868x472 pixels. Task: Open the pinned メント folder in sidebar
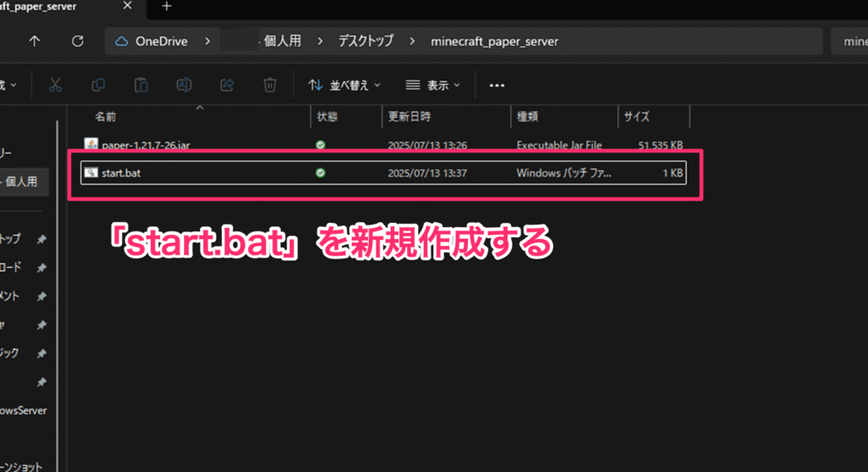[10, 296]
